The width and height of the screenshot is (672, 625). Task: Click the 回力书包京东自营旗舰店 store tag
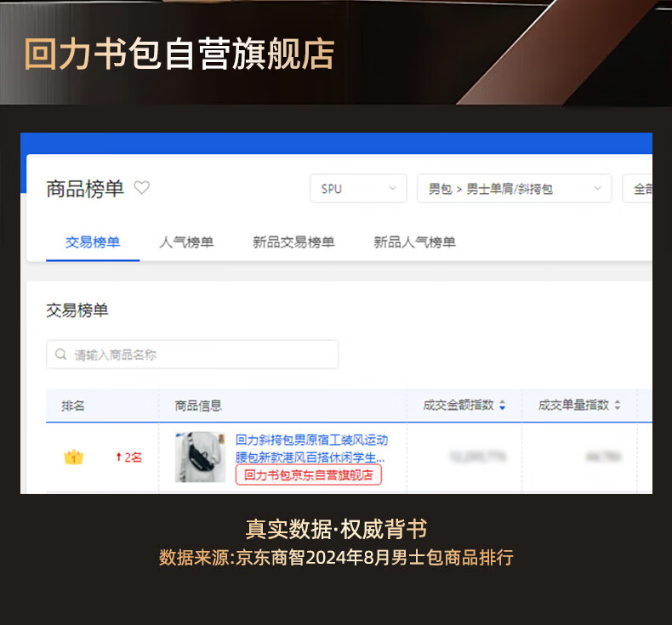[x=309, y=475]
